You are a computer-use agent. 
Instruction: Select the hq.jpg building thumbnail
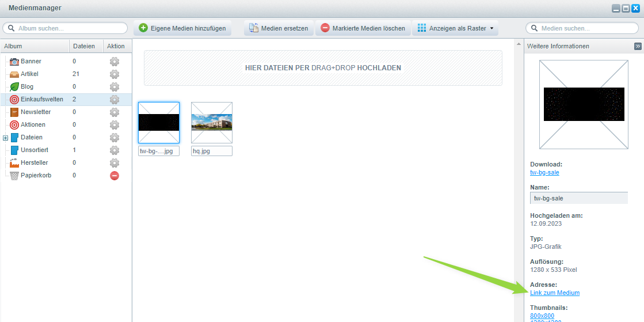pyautogui.click(x=212, y=123)
